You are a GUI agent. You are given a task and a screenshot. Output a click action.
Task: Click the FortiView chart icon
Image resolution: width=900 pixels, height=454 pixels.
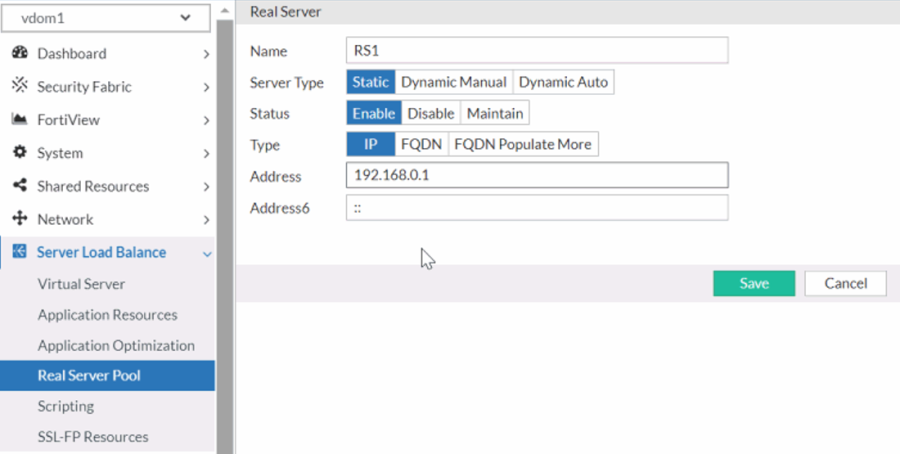19,120
